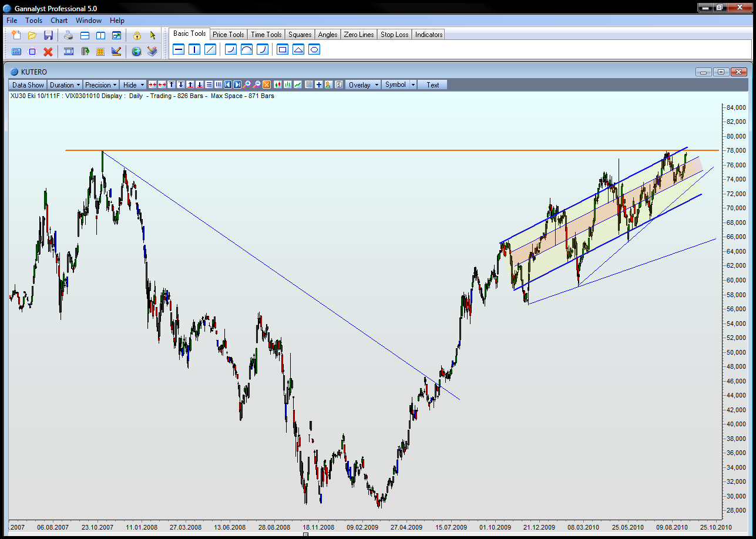Click the Data Show button
Image resolution: width=756 pixels, height=539 pixels.
tap(28, 85)
